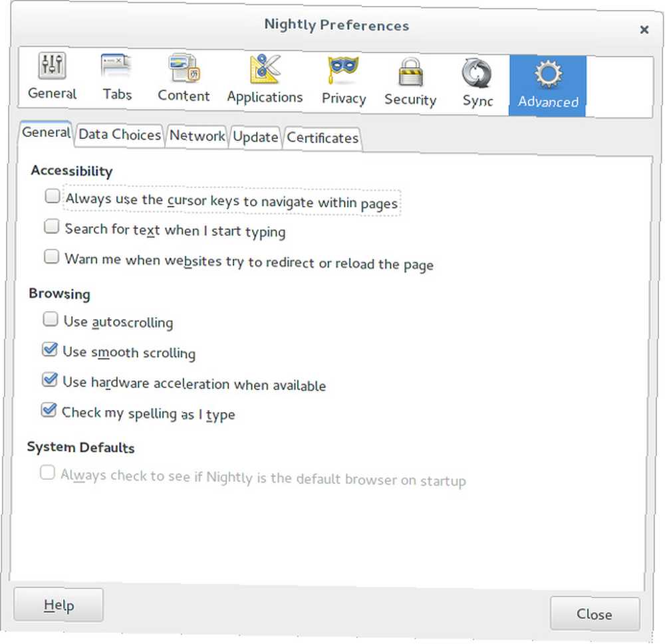Close the Nightly Preferences window

tap(644, 30)
